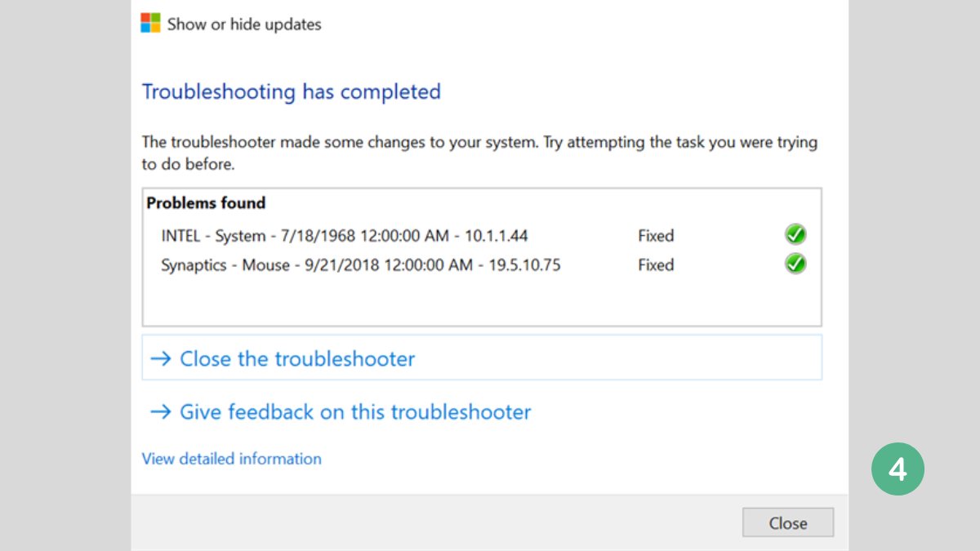Click the troubleshooter made some changes message
Image resolution: width=980 pixels, height=551 pixels.
[x=479, y=153]
